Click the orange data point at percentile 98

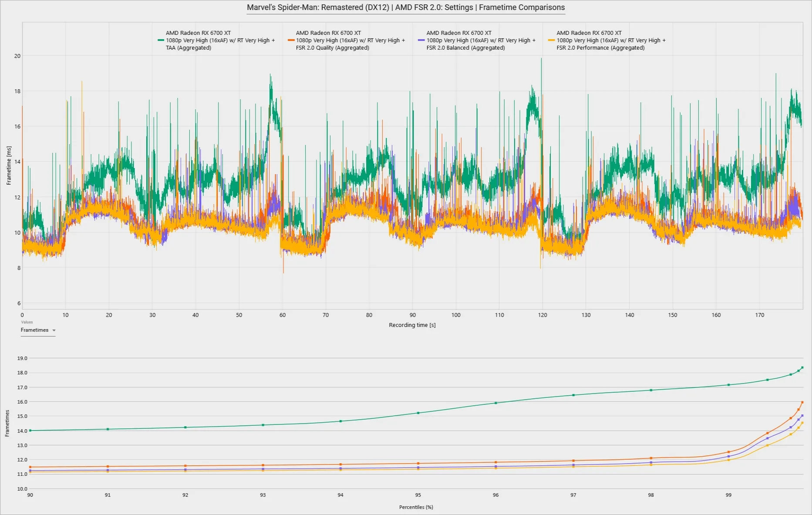coord(651,458)
